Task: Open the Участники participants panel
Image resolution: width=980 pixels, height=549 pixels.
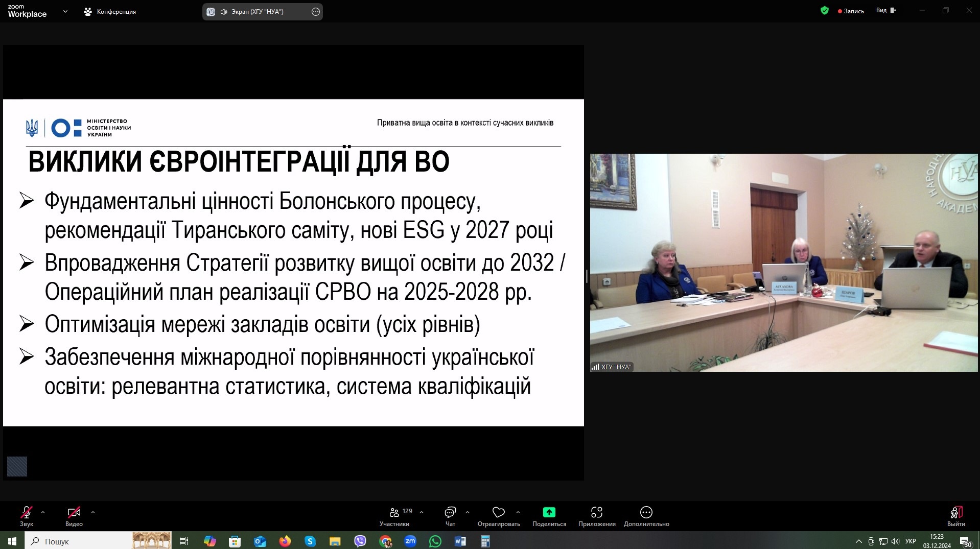Action: 394,513
